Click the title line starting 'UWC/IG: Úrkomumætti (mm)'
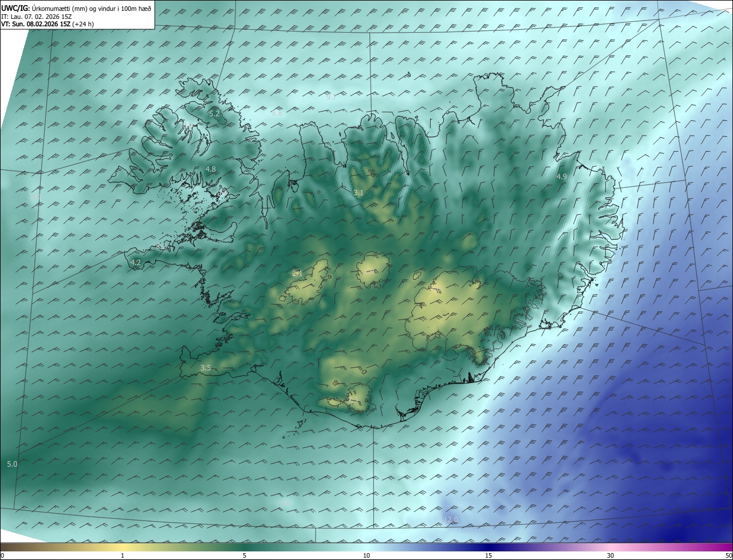Image resolution: width=733 pixels, height=560 pixels. click(76, 8)
